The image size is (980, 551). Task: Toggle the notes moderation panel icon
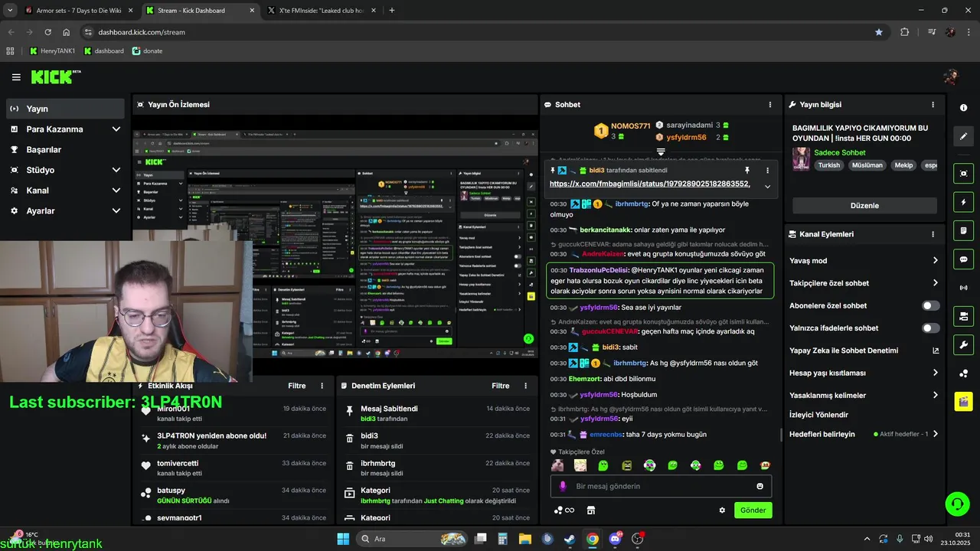[x=964, y=230]
